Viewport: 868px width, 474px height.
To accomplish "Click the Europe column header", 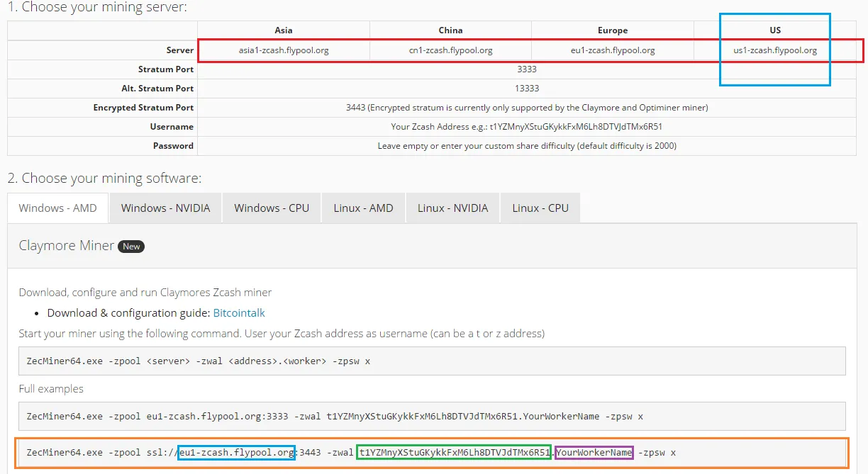I will (x=613, y=30).
